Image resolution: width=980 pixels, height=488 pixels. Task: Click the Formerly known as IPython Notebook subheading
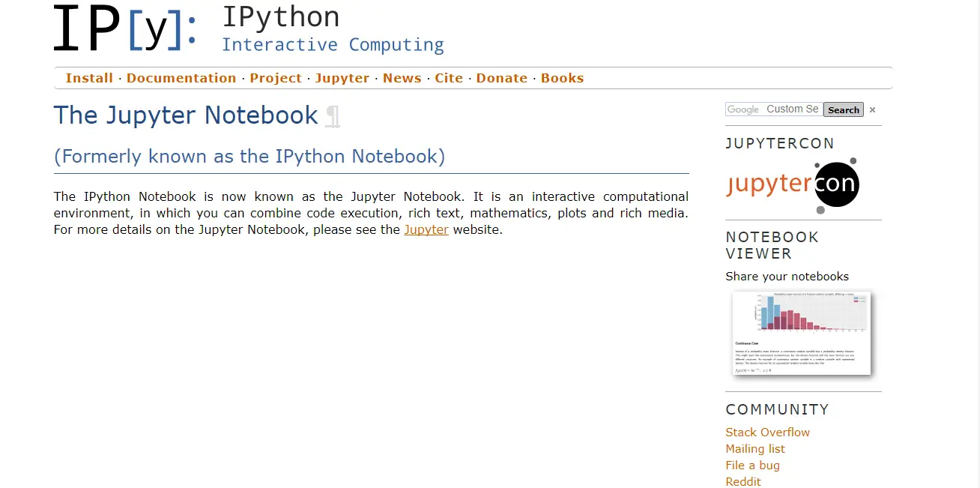click(x=249, y=156)
